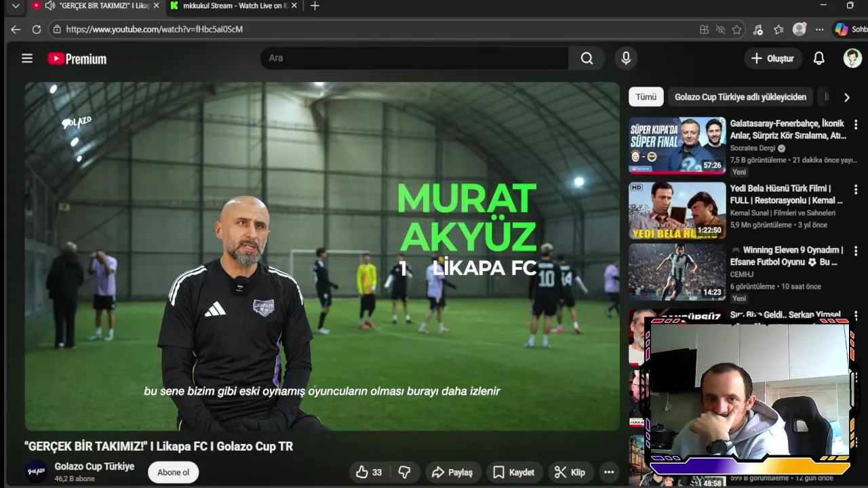Open the Süper Kupa'da Süper Final thumbnail
Image resolution: width=868 pixels, height=488 pixels.
677,146
